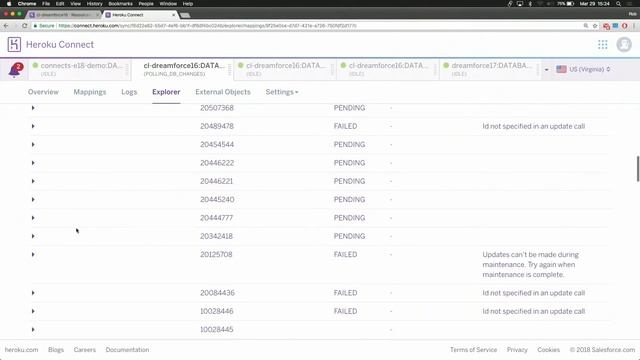Click the address bar zoom magnifier icon

[x=586, y=26]
